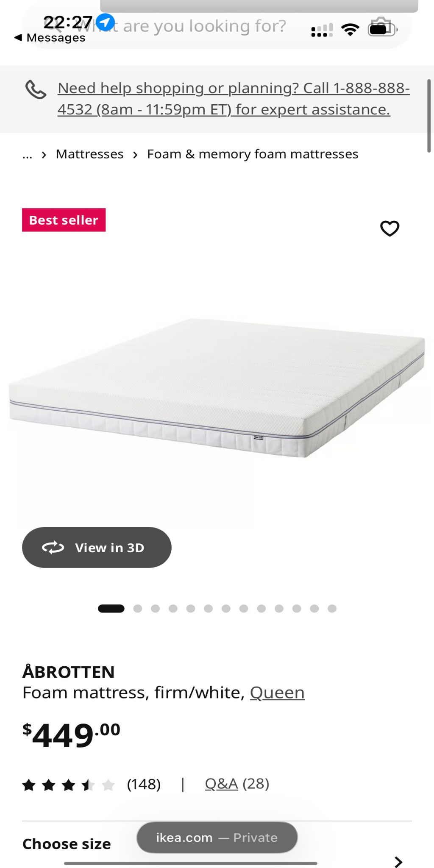The width and height of the screenshot is (434, 868).
Task: Tap the Wi-Fi status icon
Action: pyautogui.click(x=350, y=30)
